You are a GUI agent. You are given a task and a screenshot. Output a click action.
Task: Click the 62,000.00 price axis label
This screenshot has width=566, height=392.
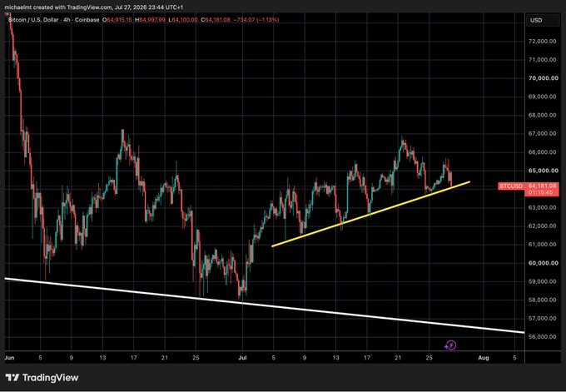pyautogui.click(x=544, y=226)
